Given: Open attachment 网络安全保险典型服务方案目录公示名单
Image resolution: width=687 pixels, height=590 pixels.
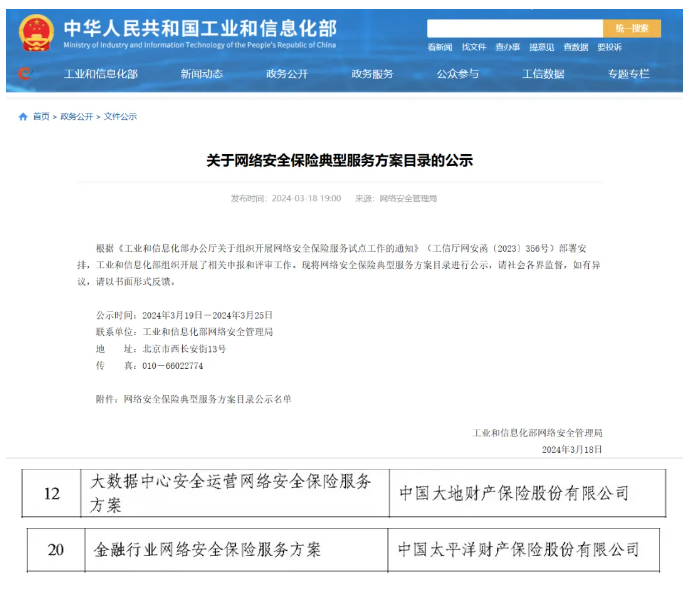Looking at the screenshot, I should click(x=207, y=399).
